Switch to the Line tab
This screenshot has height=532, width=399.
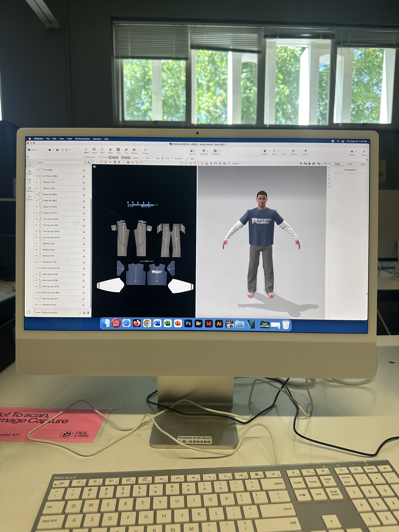pos(350,164)
